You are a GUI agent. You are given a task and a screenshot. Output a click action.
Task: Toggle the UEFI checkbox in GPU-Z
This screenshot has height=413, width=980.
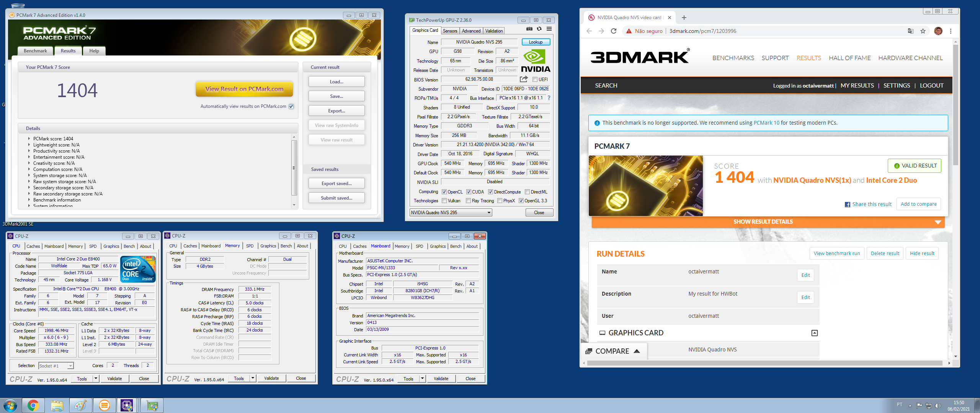(535, 80)
